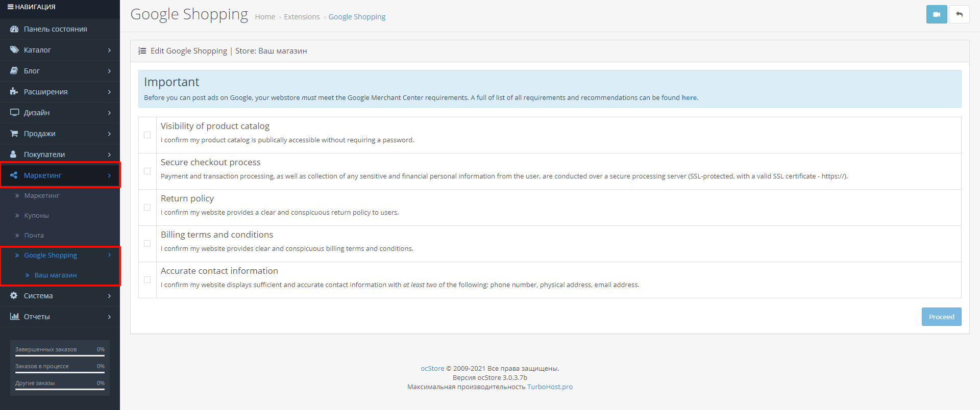The width and height of the screenshot is (980, 410).
Task: Click the bar chart Отчеты icon
Action: pyautogui.click(x=14, y=317)
